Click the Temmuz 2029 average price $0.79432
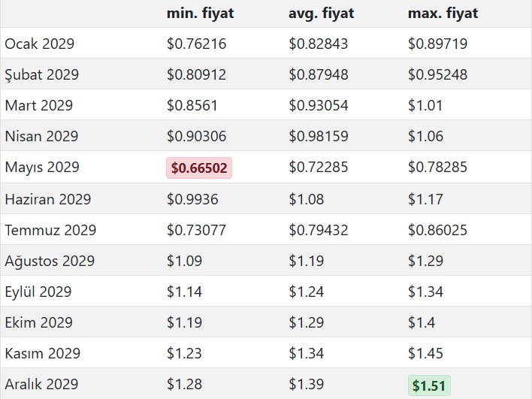This screenshot has width=532, height=399. (319, 230)
